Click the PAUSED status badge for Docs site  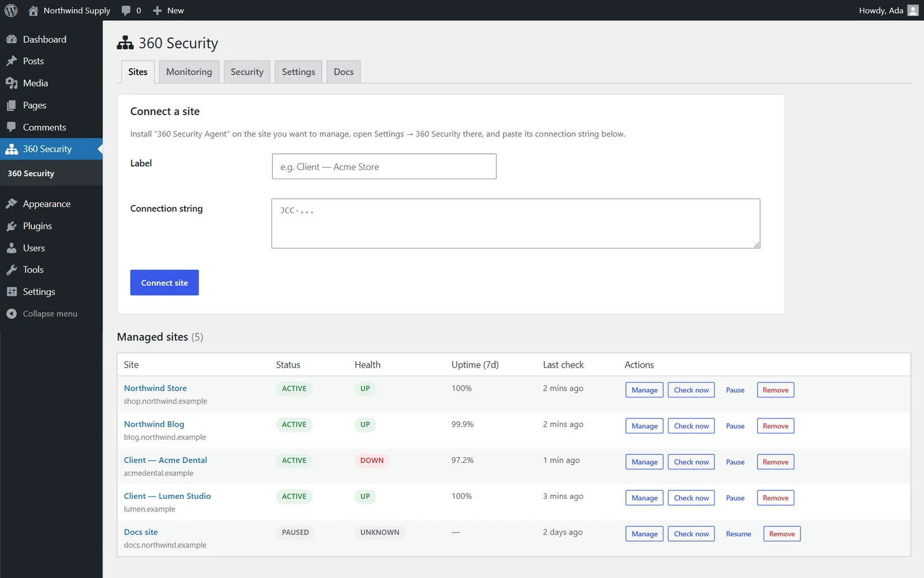[x=295, y=532]
